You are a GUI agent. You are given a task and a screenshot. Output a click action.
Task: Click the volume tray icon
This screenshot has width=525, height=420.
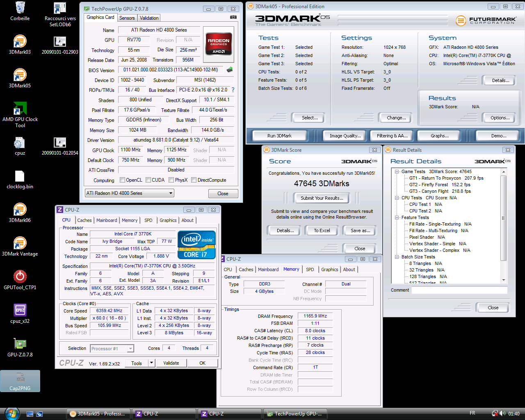click(x=503, y=413)
